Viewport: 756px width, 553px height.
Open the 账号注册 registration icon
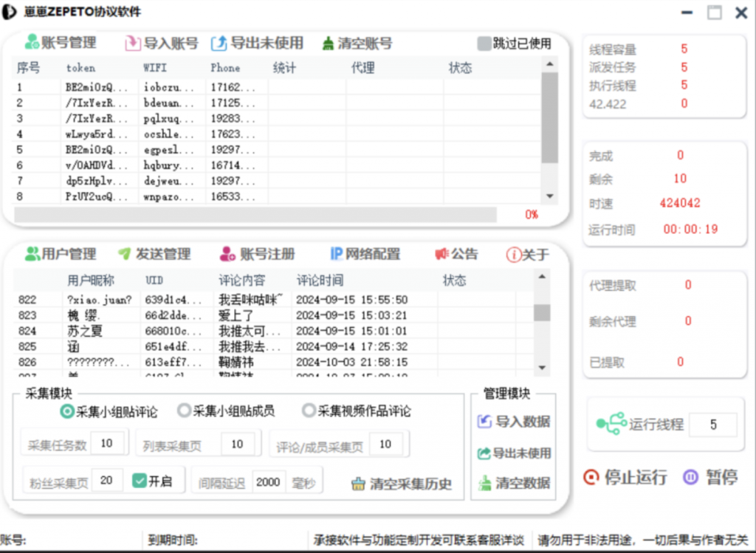(x=227, y=253)
